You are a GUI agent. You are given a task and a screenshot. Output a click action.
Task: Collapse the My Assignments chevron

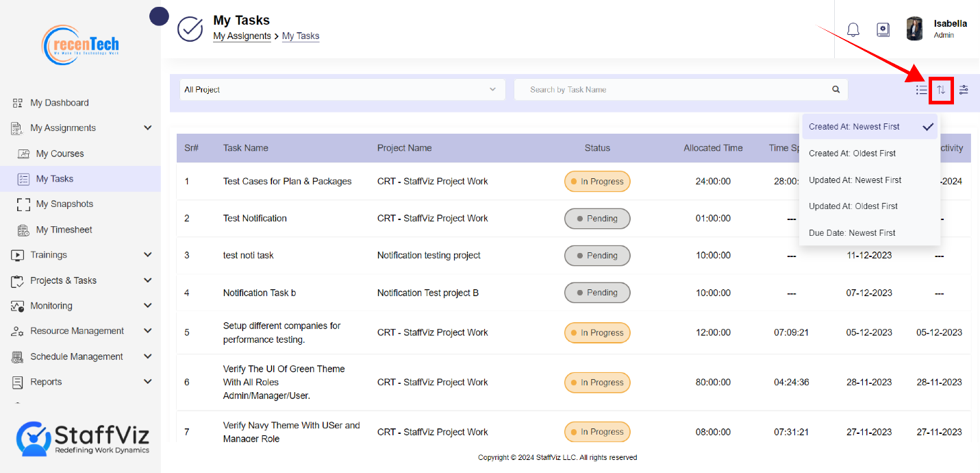tap(147, 128)
